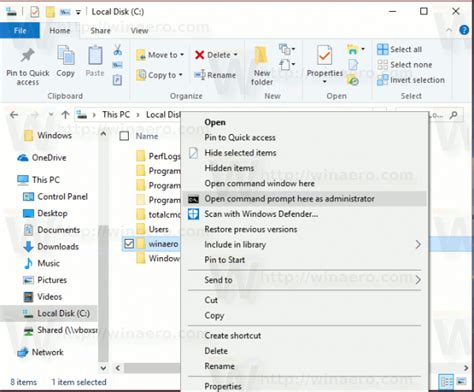Switch to Details view icon in status bar
This screenshot has height=392, width=474.
pyautogui.click(x=446, y=381)
